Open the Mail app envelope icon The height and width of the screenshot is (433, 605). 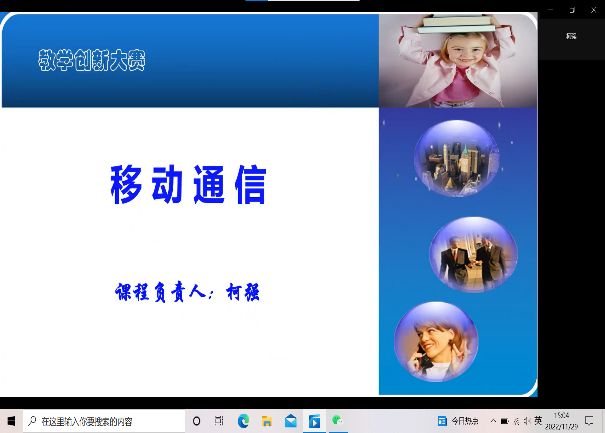pyautogui.click(x=290, y=421)
